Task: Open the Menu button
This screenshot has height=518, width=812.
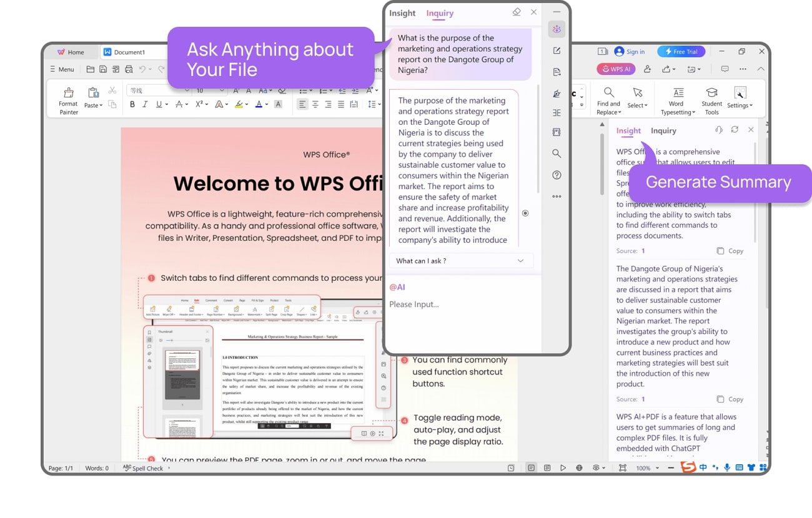Action: tap(62, 69)
